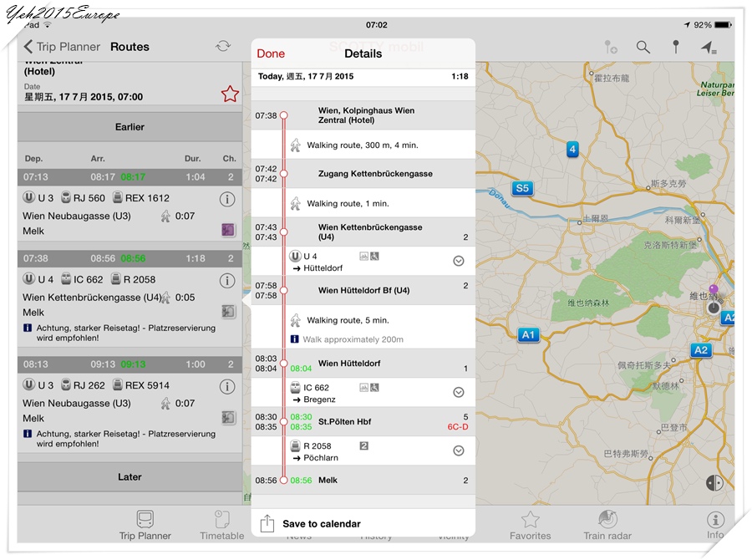The width and height of the screenshot is (752, 560).
Task: Tap Wien Hütteldorf 08:04 departure stop
Action: (x=363, y=364)
